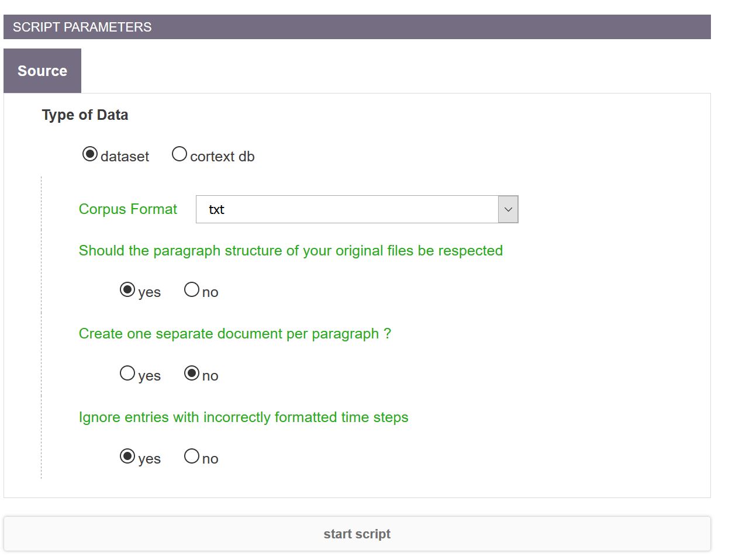Select the cortext db radio button
The height and width of the screenshot is (560, 732).
179,154
